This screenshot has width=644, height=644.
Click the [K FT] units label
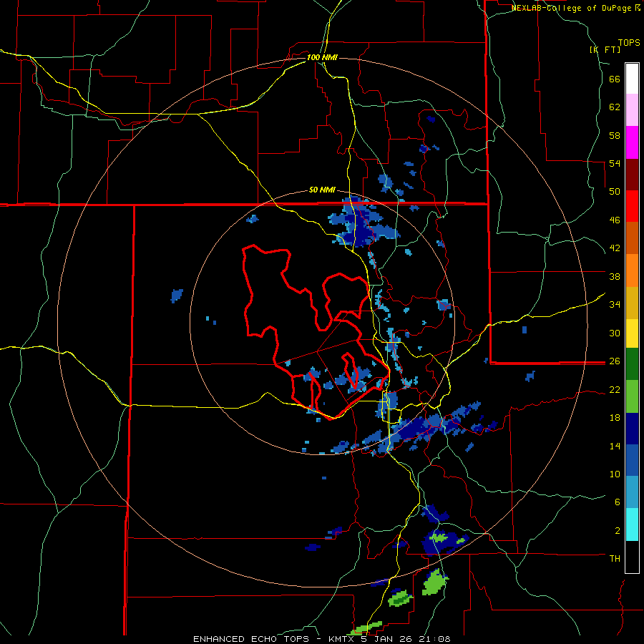(605, 49)
